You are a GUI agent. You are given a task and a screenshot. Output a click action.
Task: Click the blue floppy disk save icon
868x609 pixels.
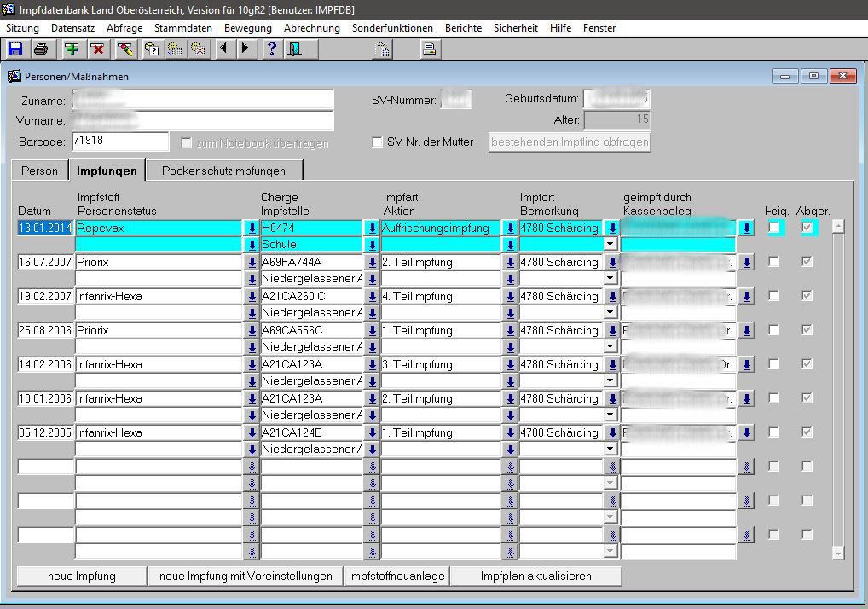[x=14, y=49]
